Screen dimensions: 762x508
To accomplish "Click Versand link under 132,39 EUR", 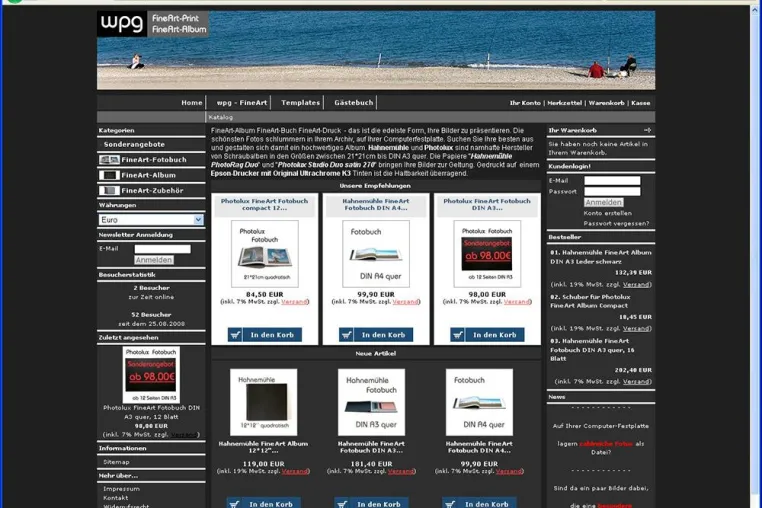I will click(x=636, y=284).
